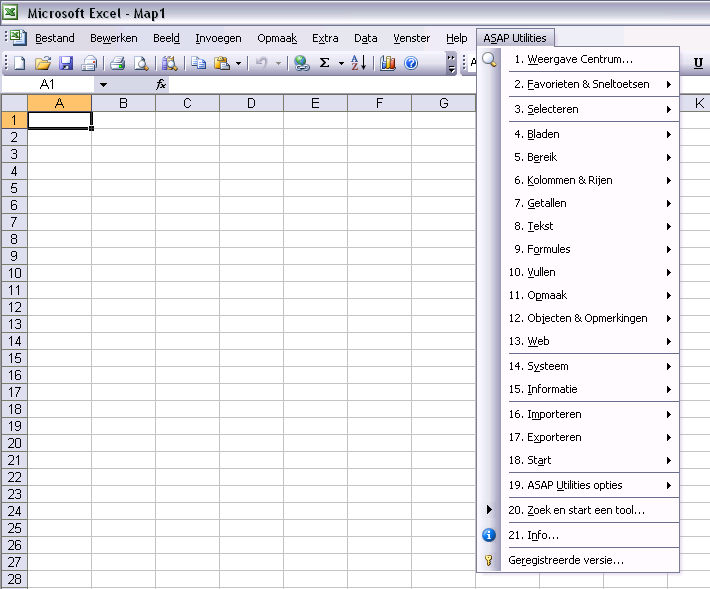
Task: Open Print Preview icon
Action: coord(141,63)
